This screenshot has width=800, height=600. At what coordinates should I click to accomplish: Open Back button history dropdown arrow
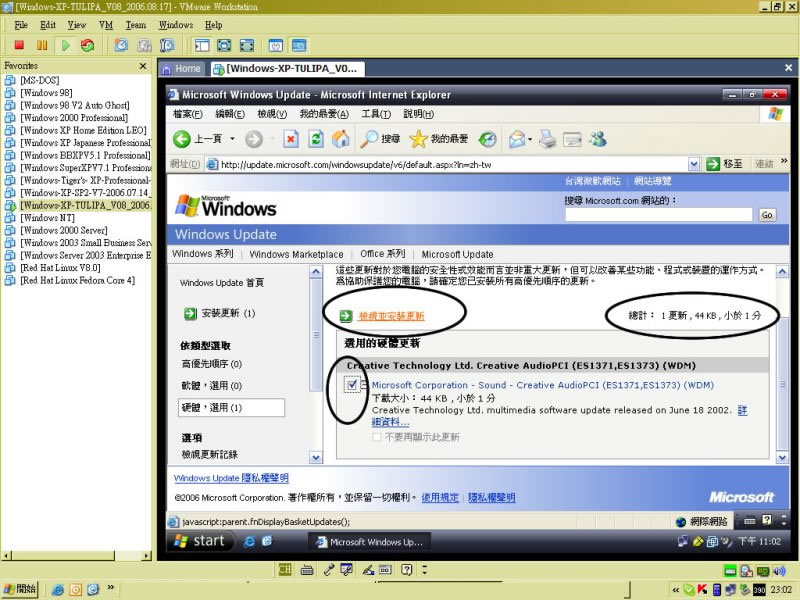tap(232, 139)
